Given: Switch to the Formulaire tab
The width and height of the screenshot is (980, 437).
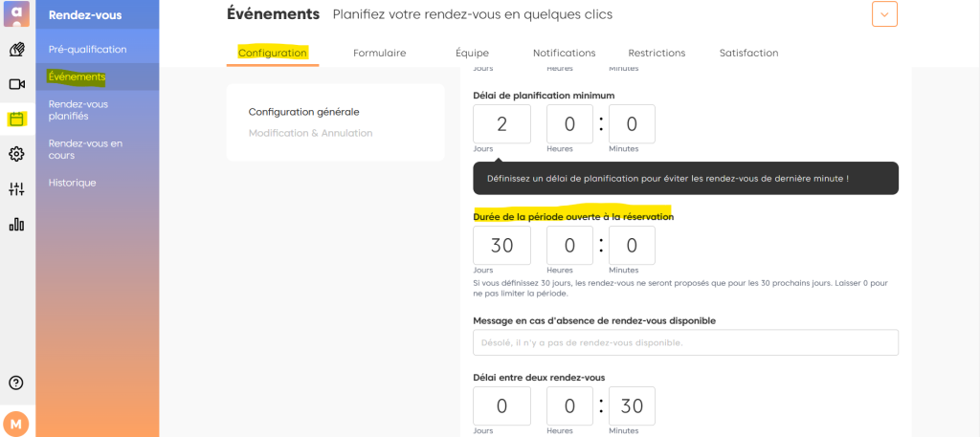Looking at the screenshot, I should tap(379, 54).
